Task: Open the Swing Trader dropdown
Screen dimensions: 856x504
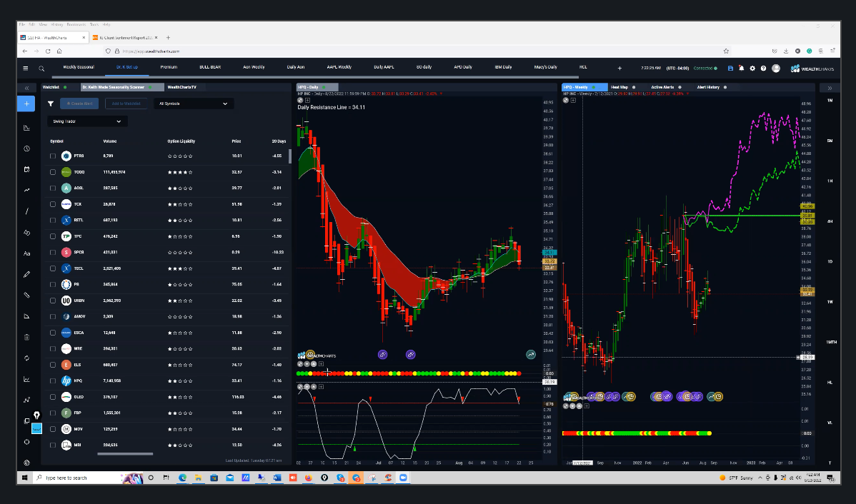Action: [x=87, y=121]
